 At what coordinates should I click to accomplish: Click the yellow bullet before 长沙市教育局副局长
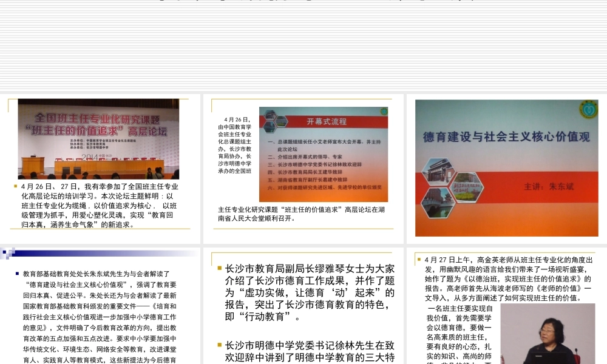coord(220,268)
